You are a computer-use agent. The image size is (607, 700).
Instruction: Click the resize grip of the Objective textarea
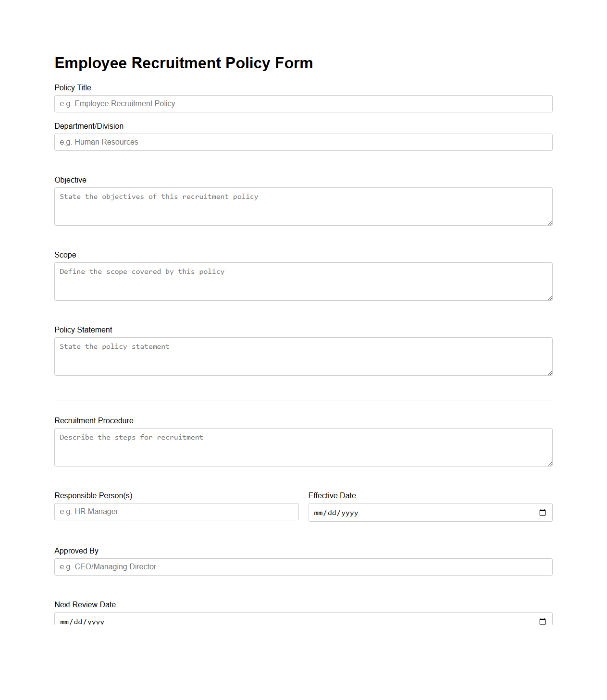coord(549,222)
